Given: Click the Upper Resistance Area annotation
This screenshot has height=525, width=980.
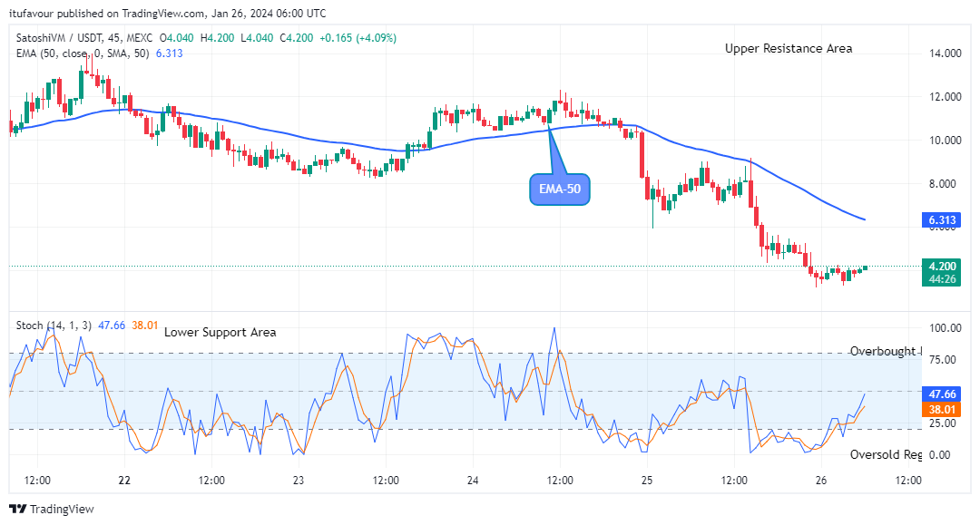Looking at the screenshot, I should click(789, 49).
